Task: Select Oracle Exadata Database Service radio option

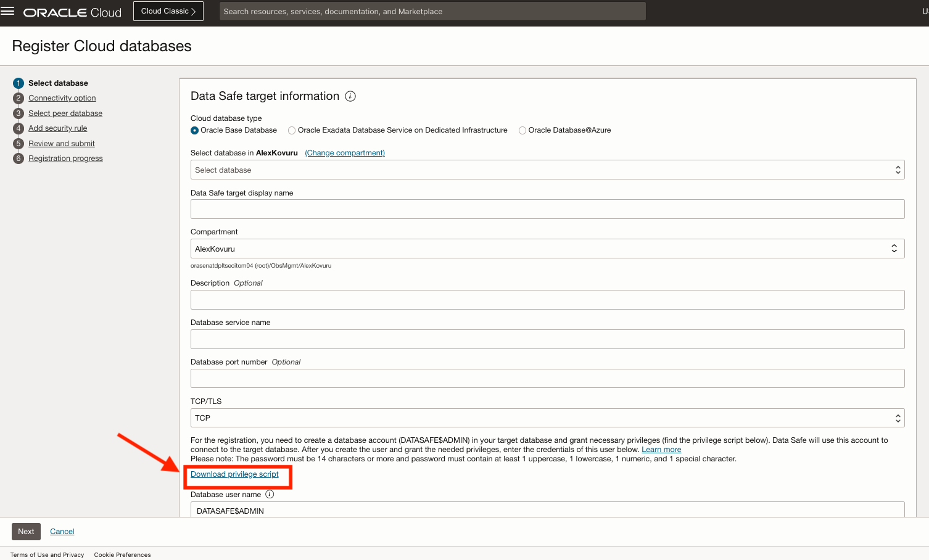Action: (292, 130)
